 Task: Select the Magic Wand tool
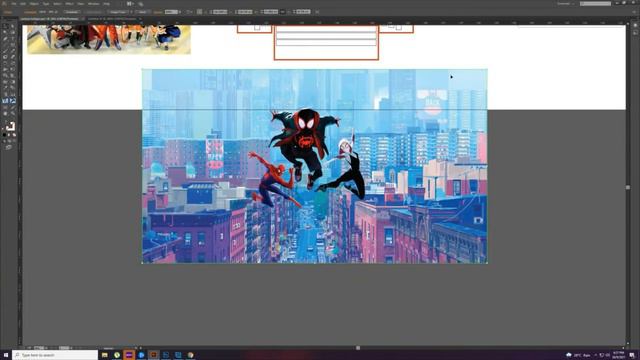[5, 32]
